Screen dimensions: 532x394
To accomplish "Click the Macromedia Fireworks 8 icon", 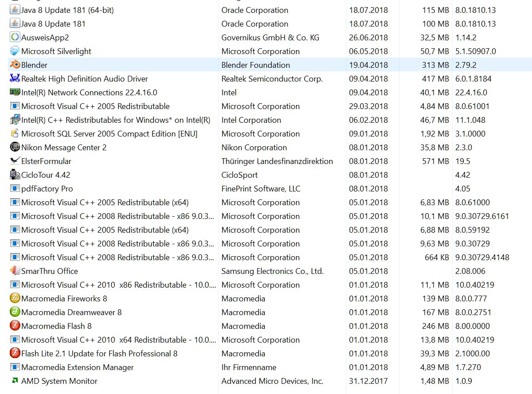I will 15,298.
